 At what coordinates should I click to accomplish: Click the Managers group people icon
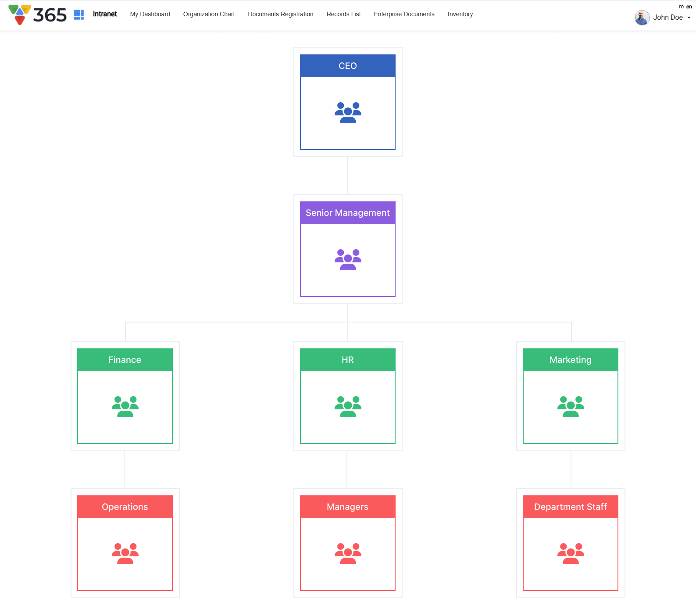point(348,554)
